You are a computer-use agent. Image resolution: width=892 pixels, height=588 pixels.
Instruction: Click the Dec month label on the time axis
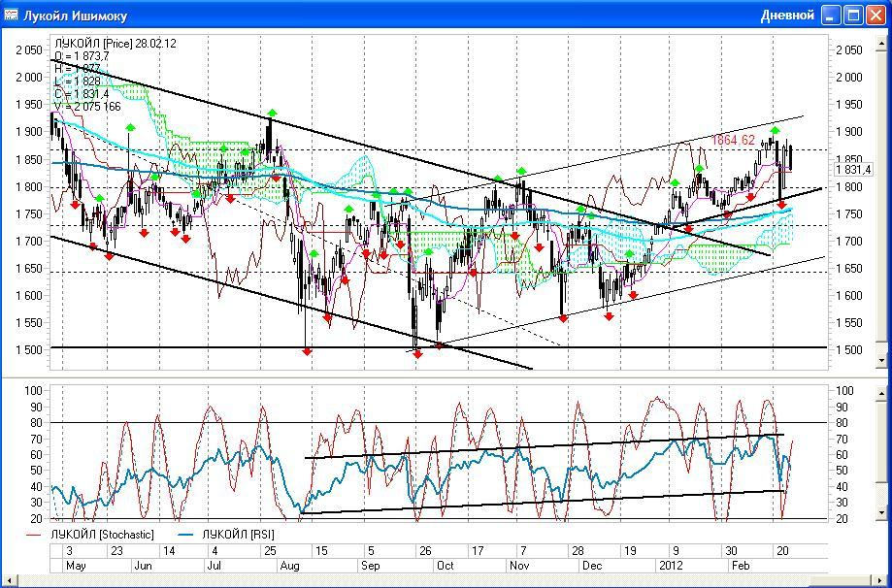tap(592, 566)
